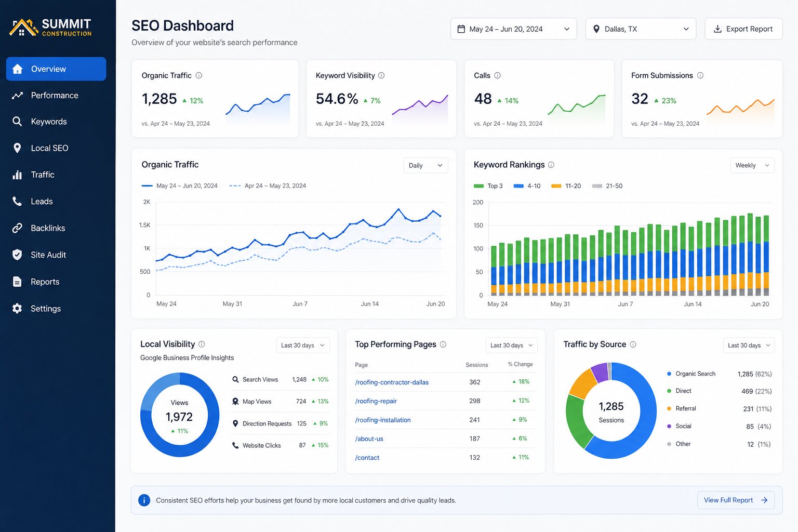Click the Local SEO pin icon
798x532 pixels.
point(17,148)
